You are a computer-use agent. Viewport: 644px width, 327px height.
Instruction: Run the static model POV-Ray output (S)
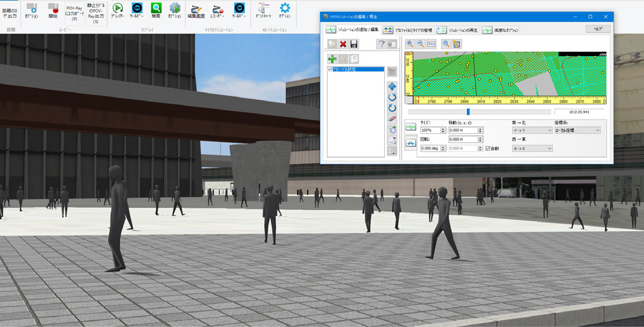tap(96, 13)
